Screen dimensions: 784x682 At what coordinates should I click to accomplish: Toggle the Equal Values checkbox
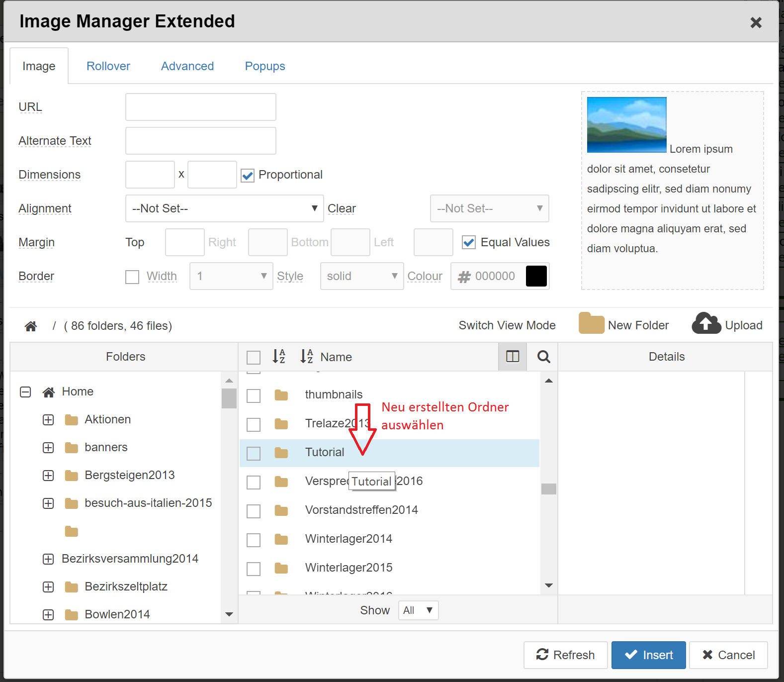pyautogui.click(x=468, y=242)
